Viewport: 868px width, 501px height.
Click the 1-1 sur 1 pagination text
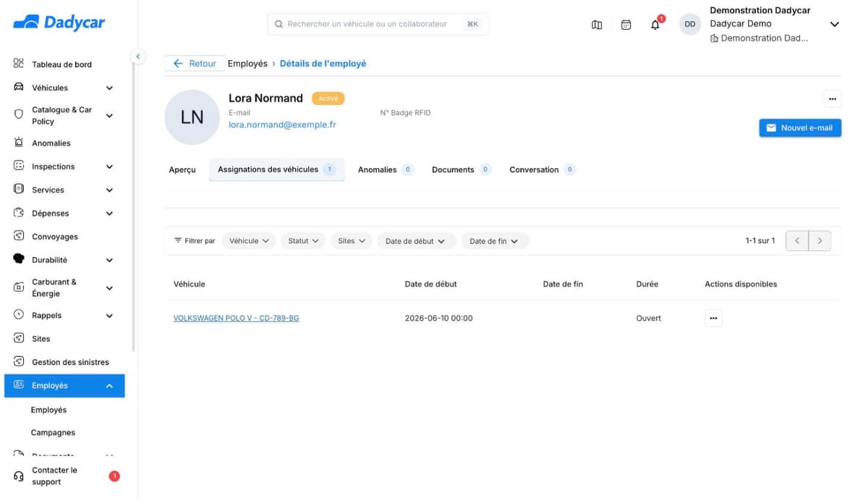pyautogui.click(x=760, y=241)
